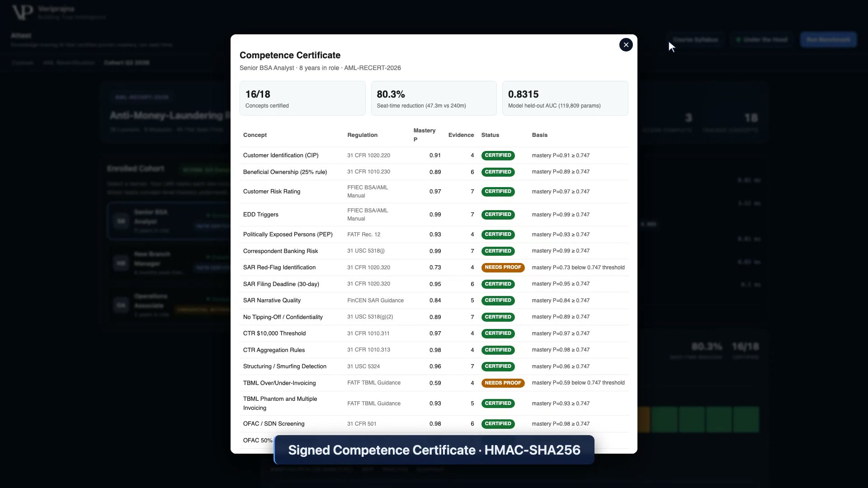The image size is (868, 488).
Task: Select Senior BSA Analyst learner card in background
Action: point(168,221)
